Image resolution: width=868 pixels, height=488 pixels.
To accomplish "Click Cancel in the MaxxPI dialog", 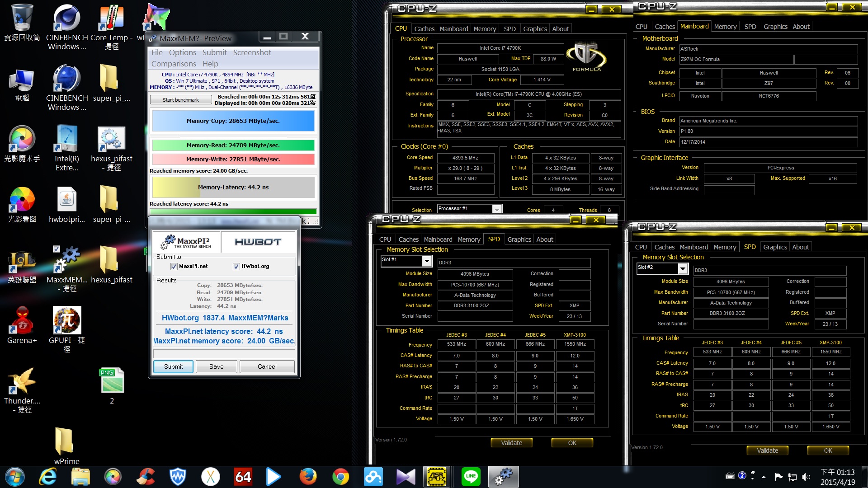I will pyautogui.click(x=267, y=366).
